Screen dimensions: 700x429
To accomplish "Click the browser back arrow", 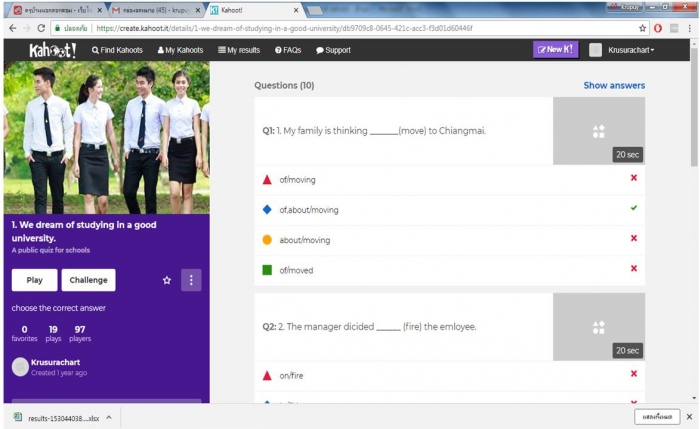I will (x=11, y=28).
